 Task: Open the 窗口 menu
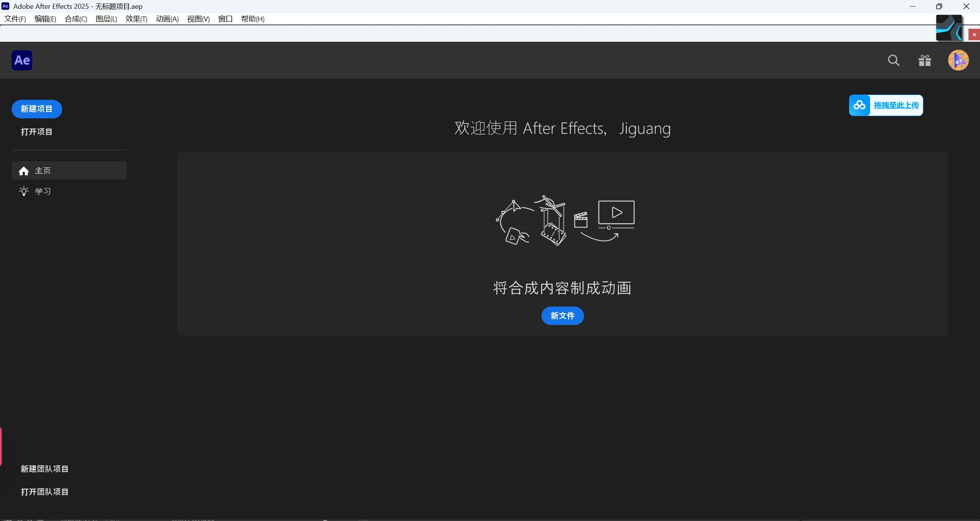tap(225, 19)
